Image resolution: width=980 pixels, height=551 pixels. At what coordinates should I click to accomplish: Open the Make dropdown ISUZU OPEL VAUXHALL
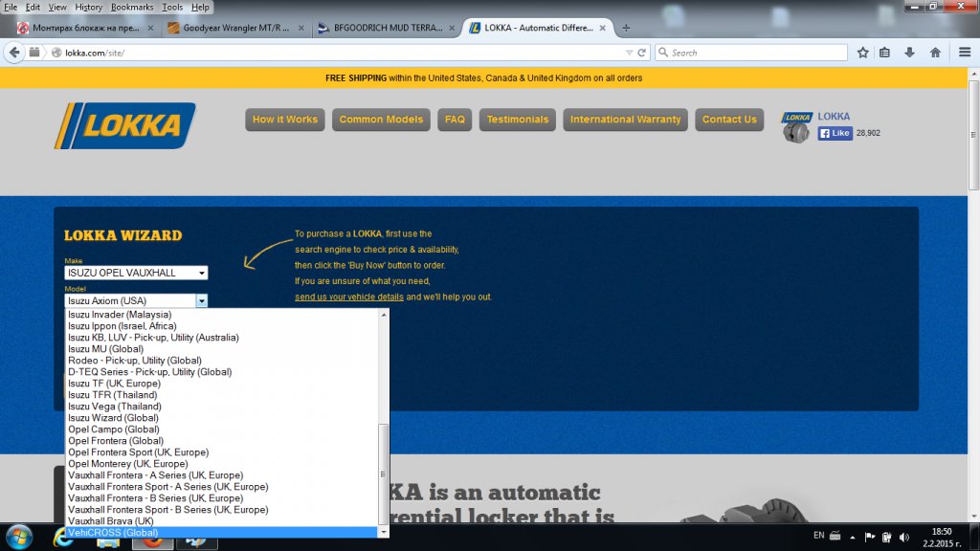(136, 273)
